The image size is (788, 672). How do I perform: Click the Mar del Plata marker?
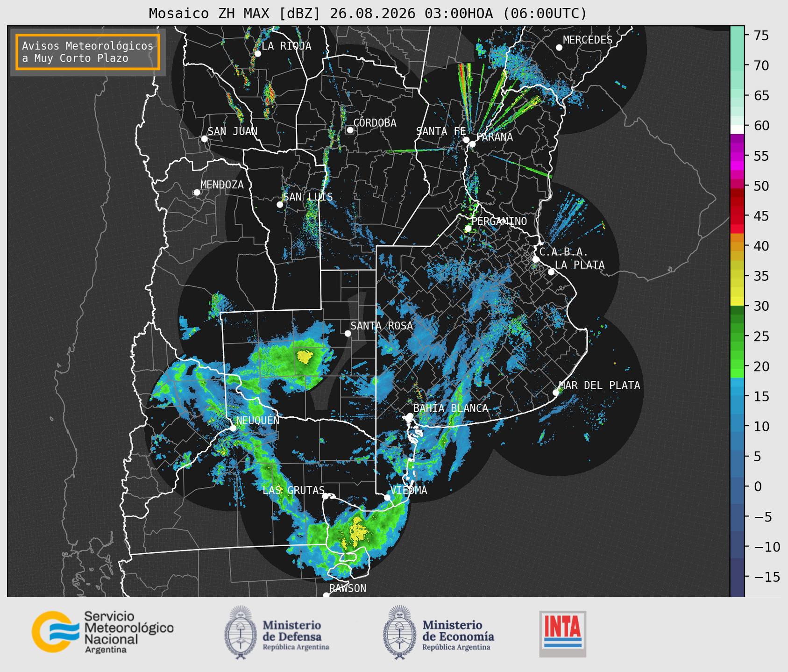[556, 393]
